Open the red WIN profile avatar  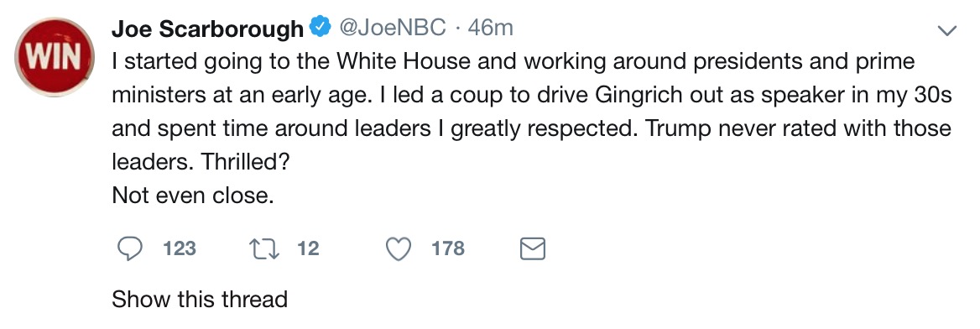click(x=55, y=57)
